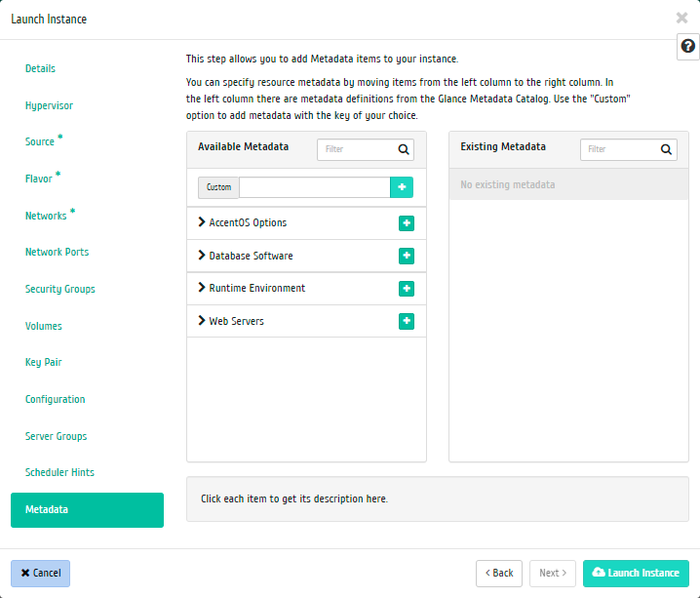Screen dimensions: 700x598
Task: Add Database Software metadata plus button
Action: (407, 256)
